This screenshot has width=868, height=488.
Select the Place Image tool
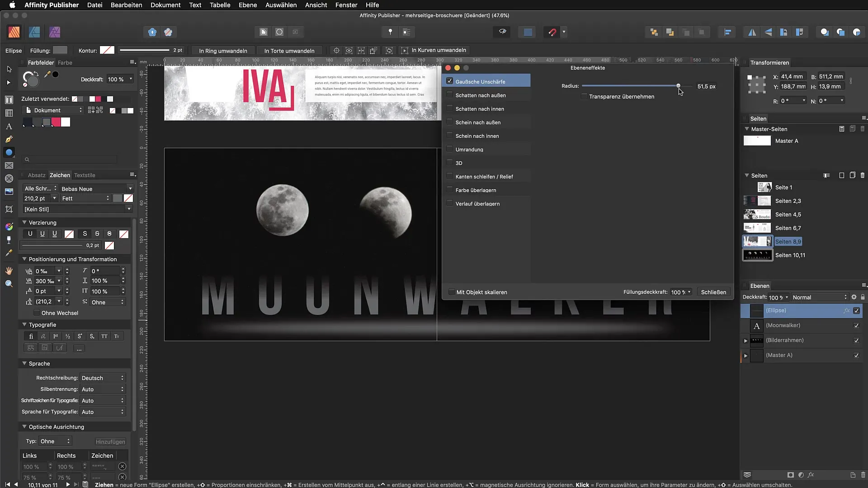click(x=9, y=192)
